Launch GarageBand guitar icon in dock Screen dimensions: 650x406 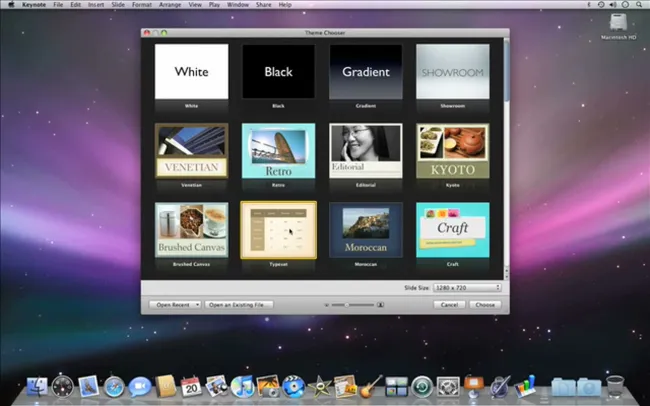coord(371,387)
